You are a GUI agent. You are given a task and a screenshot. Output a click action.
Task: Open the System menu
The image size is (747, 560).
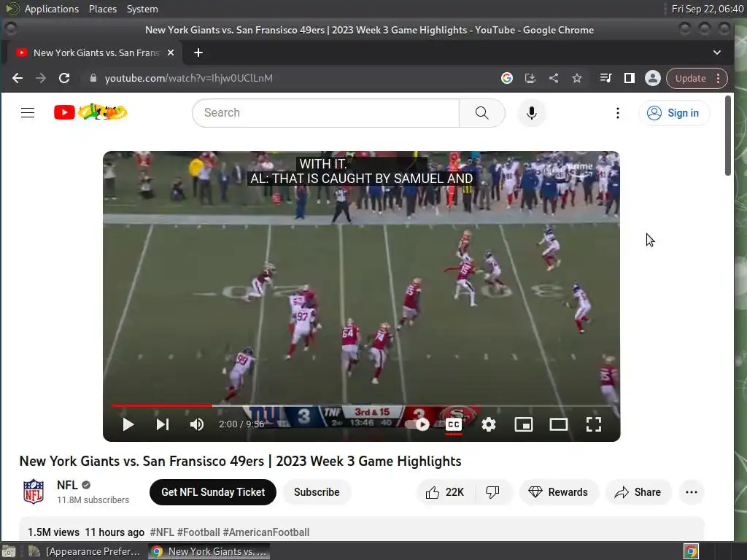[x=142, y=9]
